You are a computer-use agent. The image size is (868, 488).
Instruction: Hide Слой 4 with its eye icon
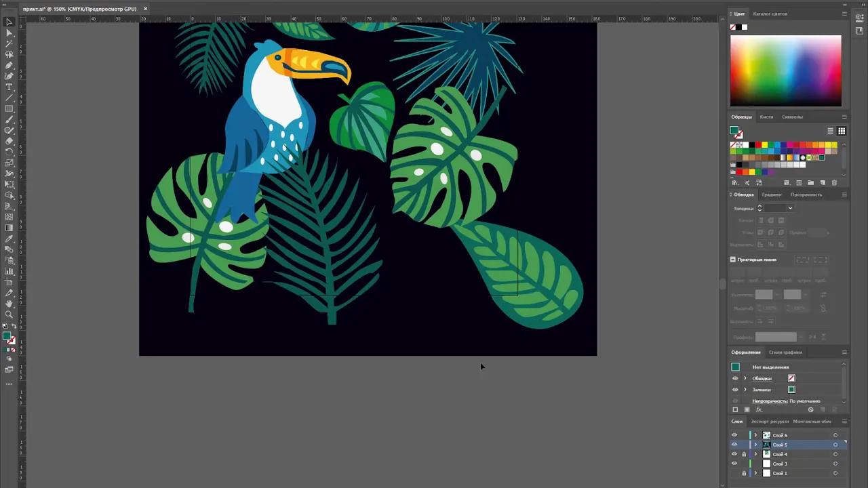[x=734, y=454]
